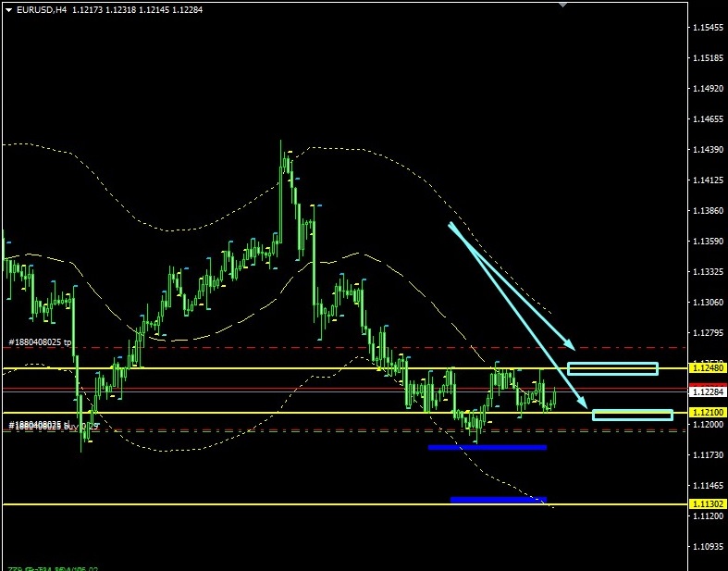Open the EURUSD,H4 chart dropdown arrow

[8, 9]
